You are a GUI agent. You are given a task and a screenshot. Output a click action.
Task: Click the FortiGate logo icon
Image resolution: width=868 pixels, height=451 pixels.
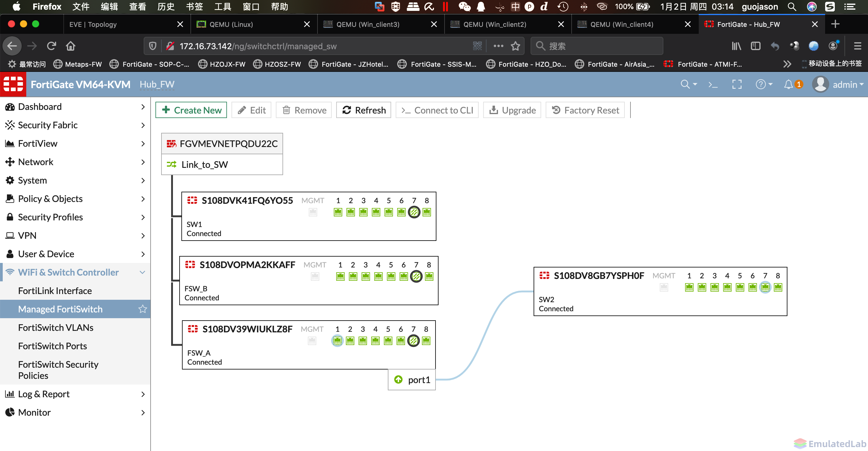click(x=13, y=84)
